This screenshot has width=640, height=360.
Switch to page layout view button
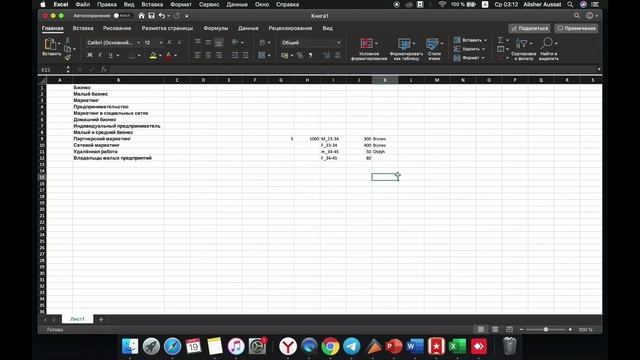pos(495,329)
